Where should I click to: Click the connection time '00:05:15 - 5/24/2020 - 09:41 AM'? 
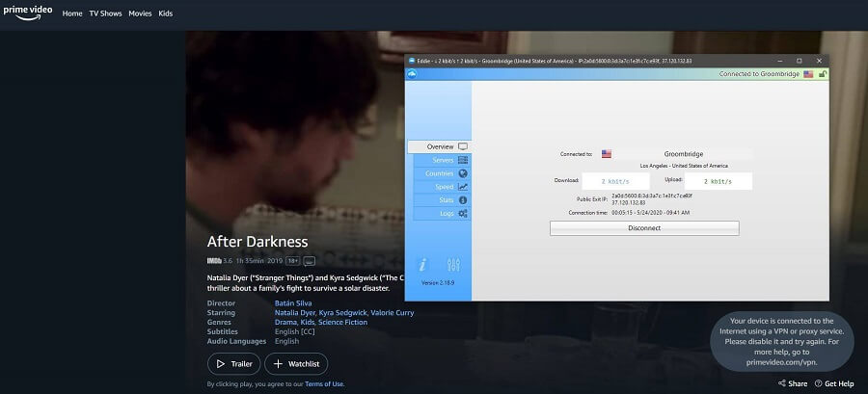[650, 213]
